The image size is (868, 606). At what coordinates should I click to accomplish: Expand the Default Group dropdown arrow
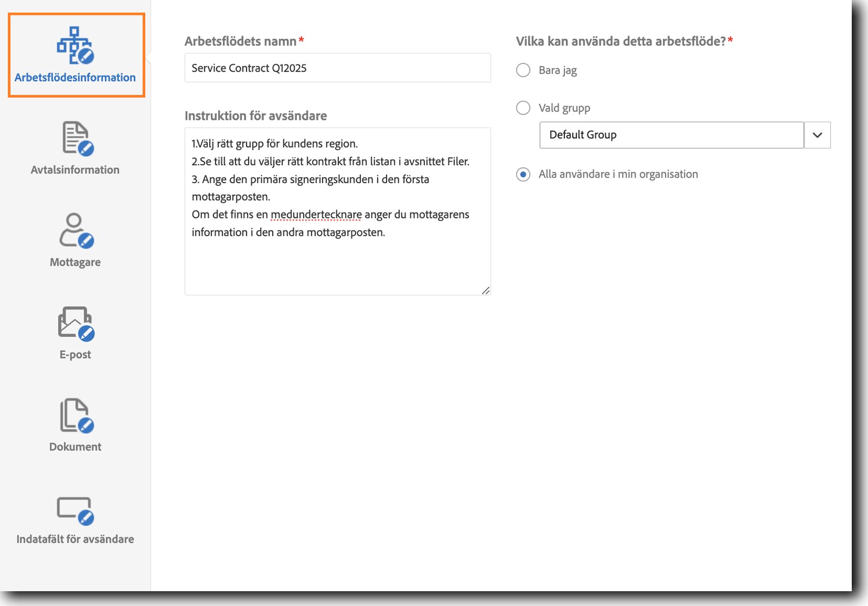tap(817, 135)
